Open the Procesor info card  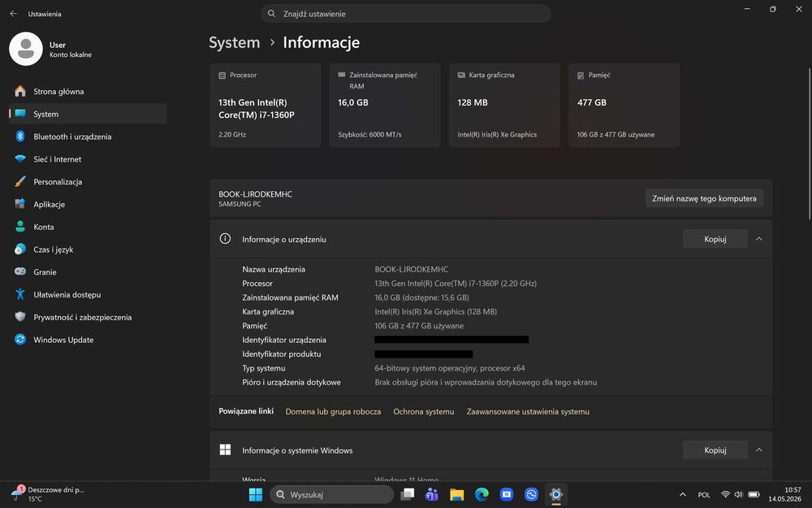266,105
